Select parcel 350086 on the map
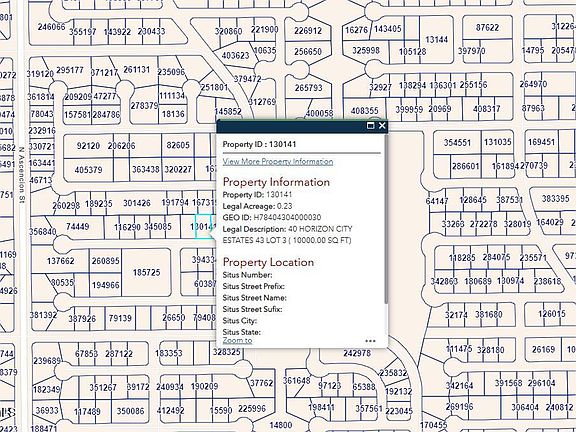Viewport: 576px width, 432px height. [130, 411]
